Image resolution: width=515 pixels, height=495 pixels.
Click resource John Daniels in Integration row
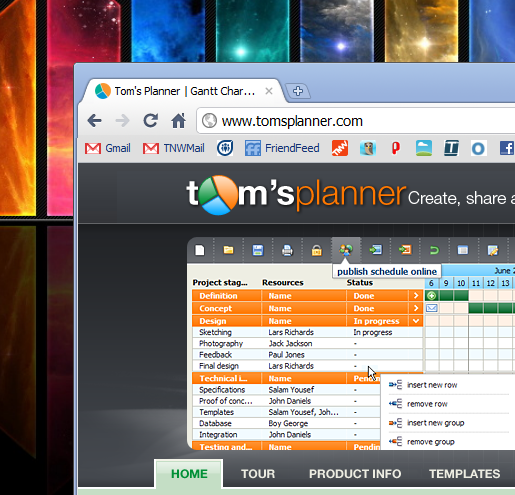pyautogui.click(x=290, y=435)
